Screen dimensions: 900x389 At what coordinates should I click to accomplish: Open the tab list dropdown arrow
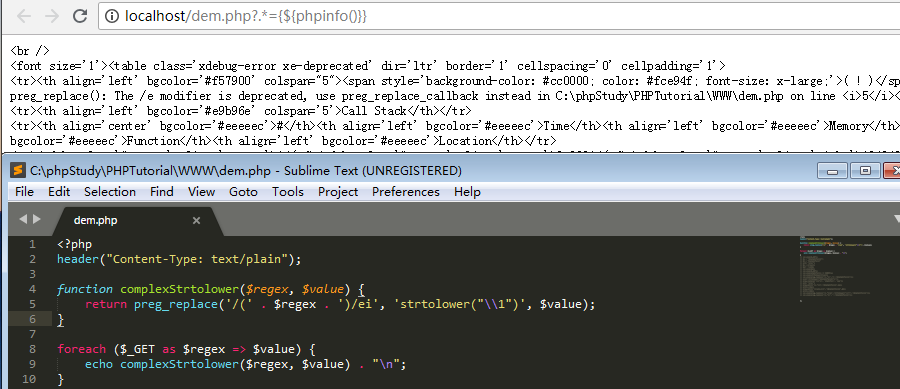click(896, 219)
